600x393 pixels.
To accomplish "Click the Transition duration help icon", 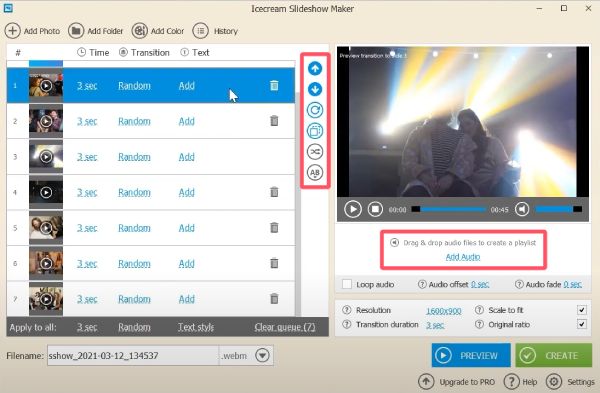I will (x=347, y=325).
